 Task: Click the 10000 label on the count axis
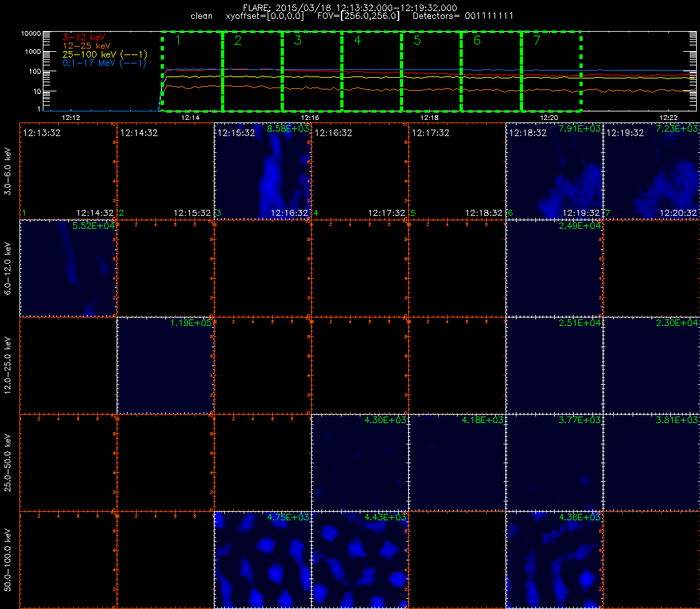31,34
